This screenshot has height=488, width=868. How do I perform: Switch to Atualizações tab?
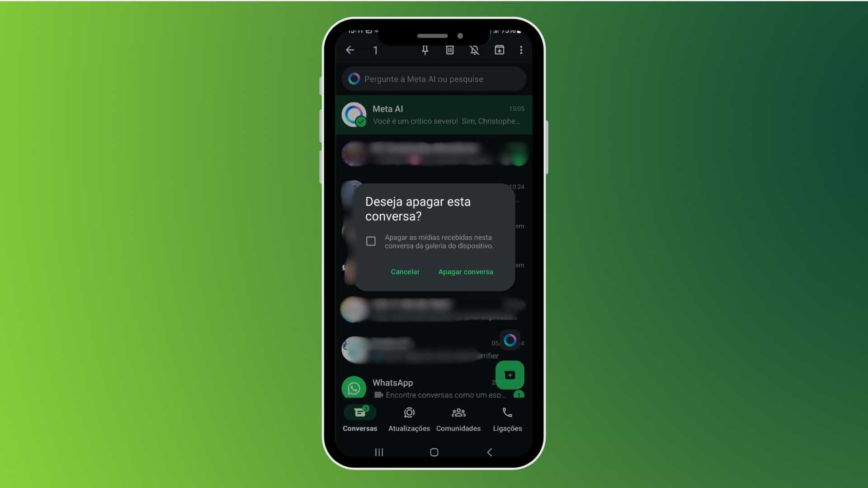[x=409, y=419]
